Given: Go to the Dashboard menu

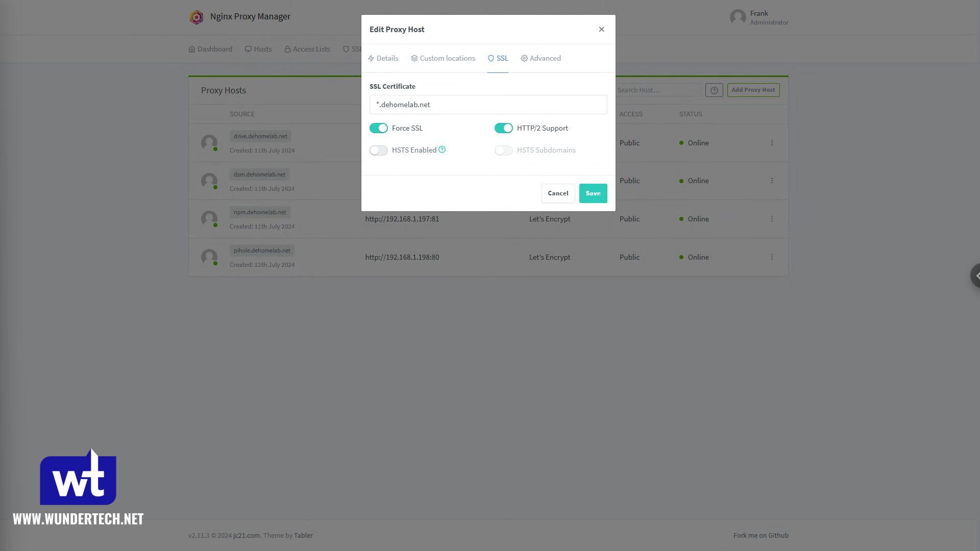Looking at the screenshot, I should 210,49.
